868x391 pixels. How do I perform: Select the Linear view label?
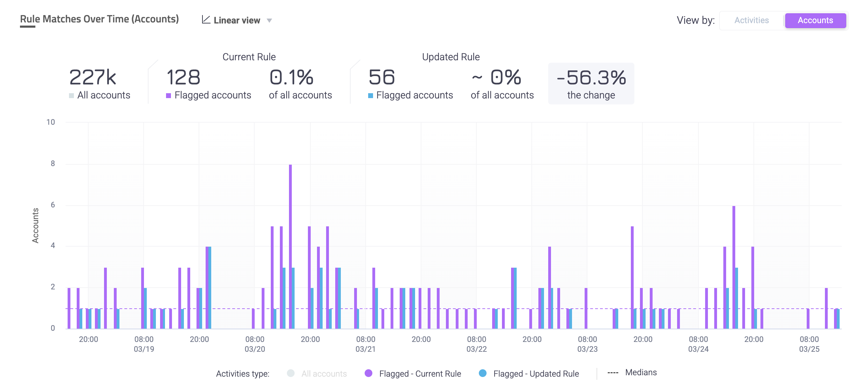(x=237, y=21)
